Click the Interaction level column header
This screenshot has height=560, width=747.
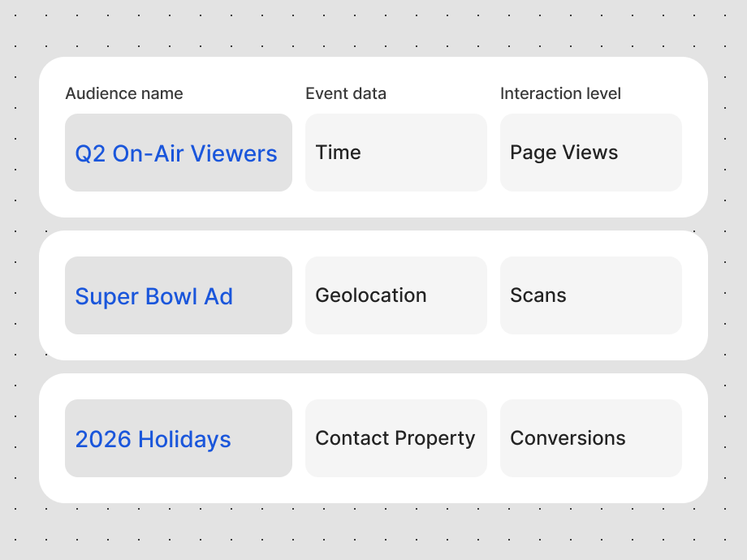pyautogui.click(x=560, y=93)
